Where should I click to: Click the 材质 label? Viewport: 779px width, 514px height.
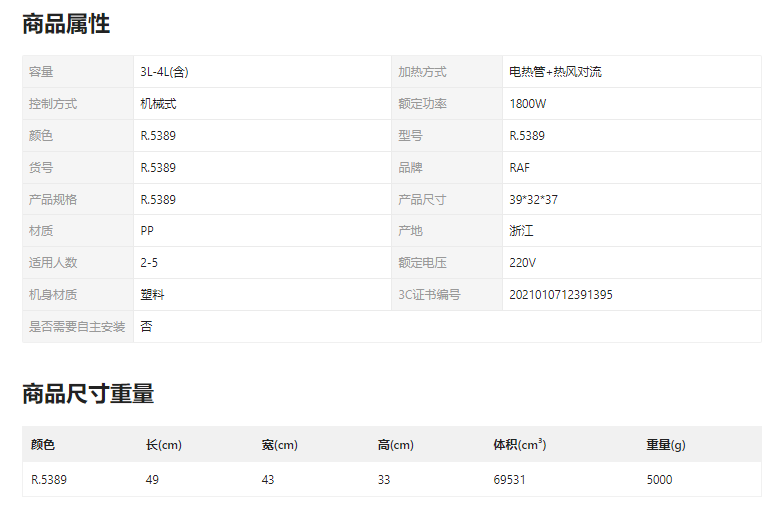(x=41, y=231)
